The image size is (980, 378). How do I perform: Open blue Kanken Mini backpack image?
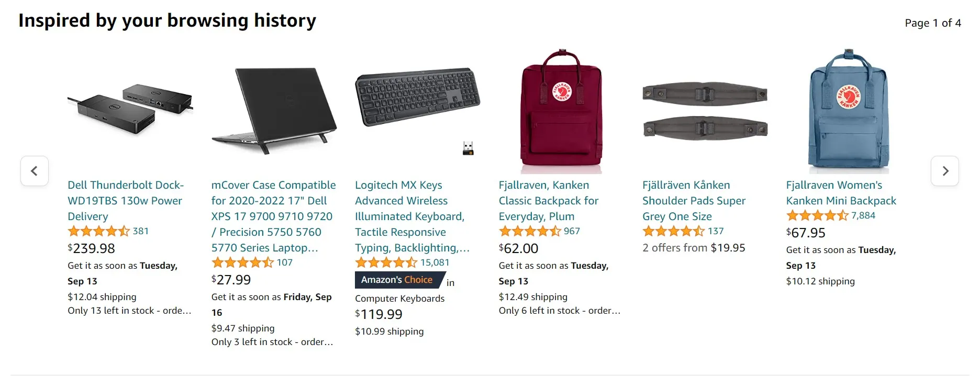849,111
